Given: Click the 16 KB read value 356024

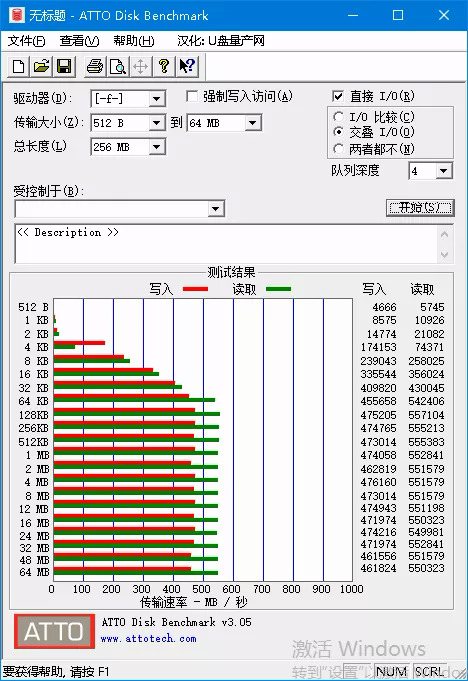Looking at the screenshot, I should point(426,374).
